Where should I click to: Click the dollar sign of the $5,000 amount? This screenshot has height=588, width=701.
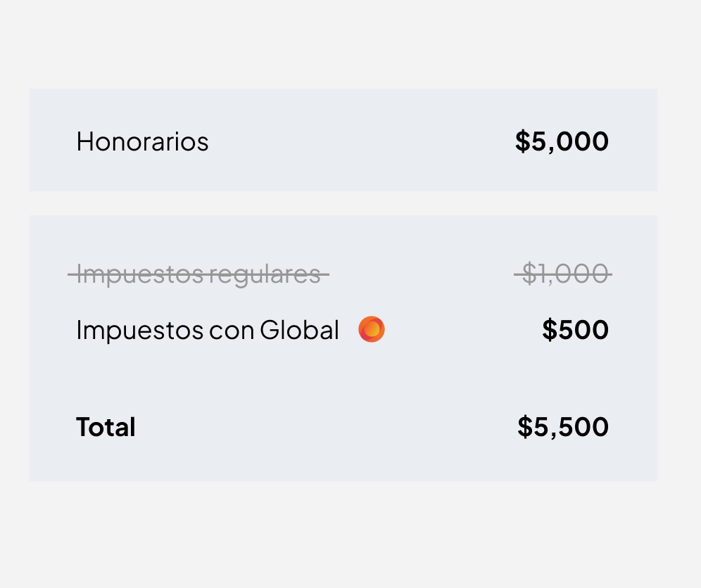[523, 141]
